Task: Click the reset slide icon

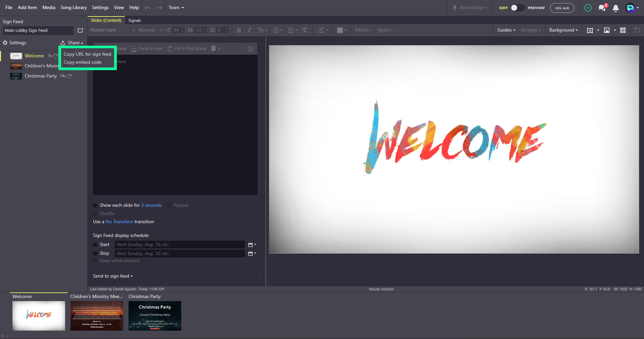Action: point(637,30)
